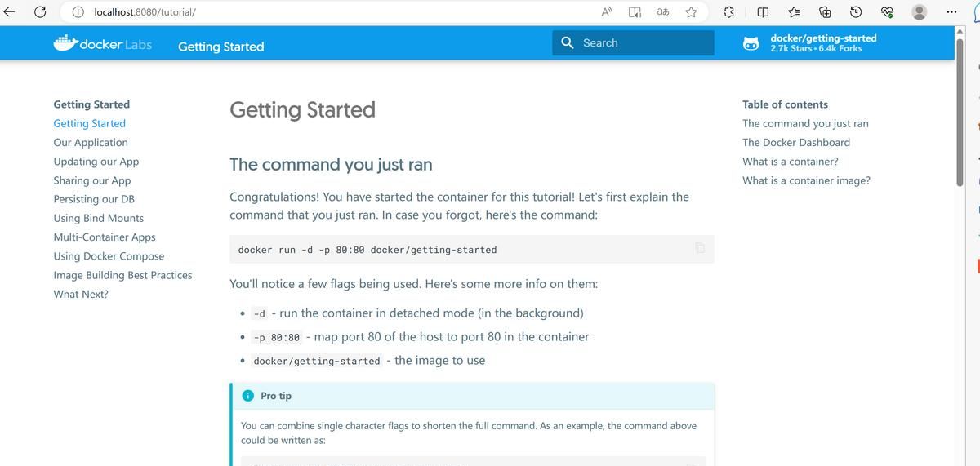The height and width of the screenshot is (466, 980).
Task: Go to Our Application page
Action: click(x=91, y=142)
